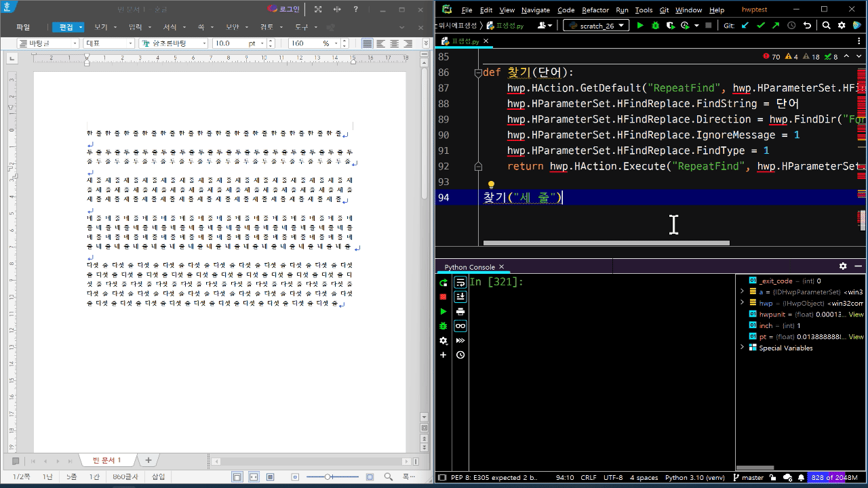Run with coverage icon in PyCharm toolbar
The width and height of the screenshot is (868, 488).
670,25
